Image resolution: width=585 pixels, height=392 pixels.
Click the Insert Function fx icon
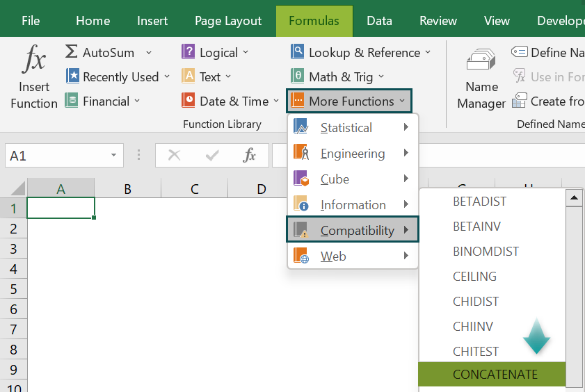[x=34, y=58]
